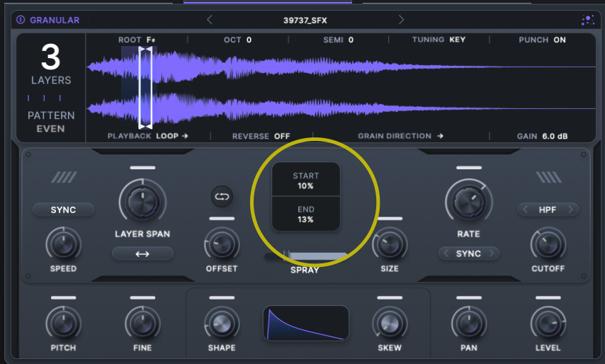The height and width of the screenshot is (364, 605).
Task: Open the randomize icon at top right
Action: 587,21
